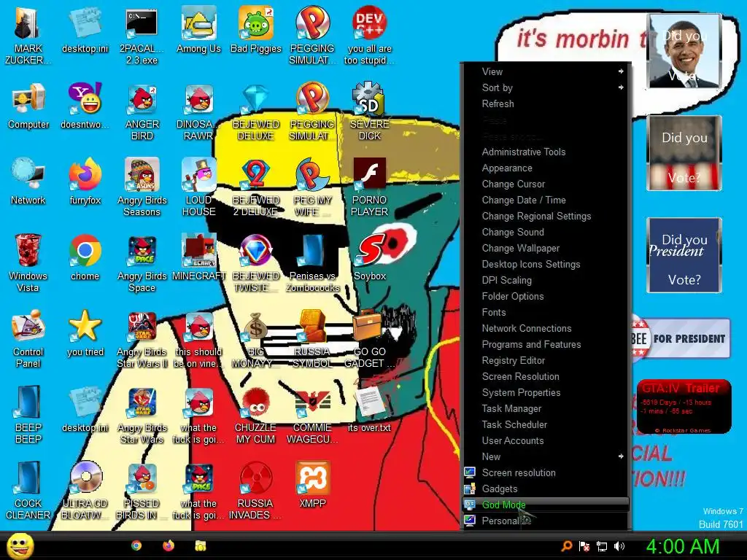Image resolution: width=747 pixels, height=560 pixels.
Task: Open Change Date / Time entry
Action: pos(546,200)
